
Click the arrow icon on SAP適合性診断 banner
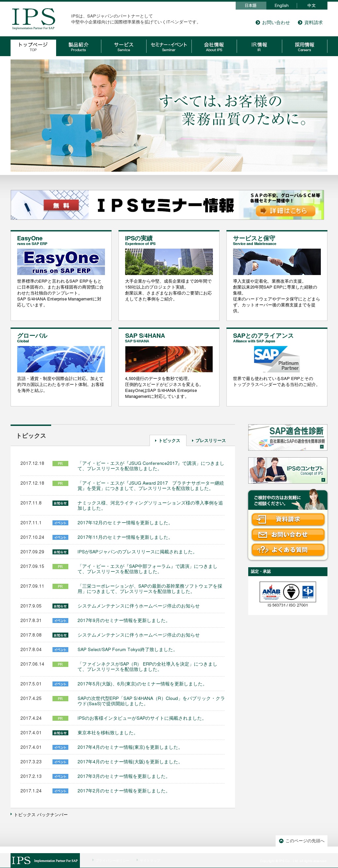322,447
